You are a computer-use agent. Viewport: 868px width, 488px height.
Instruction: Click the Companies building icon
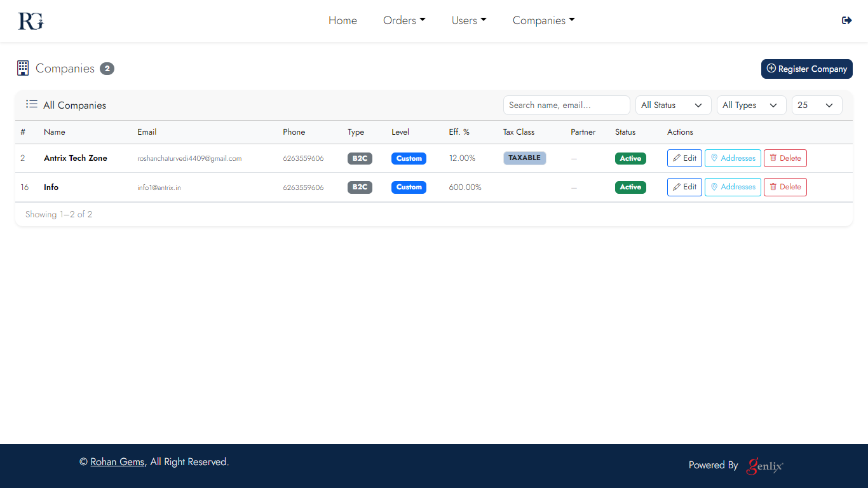23,69
